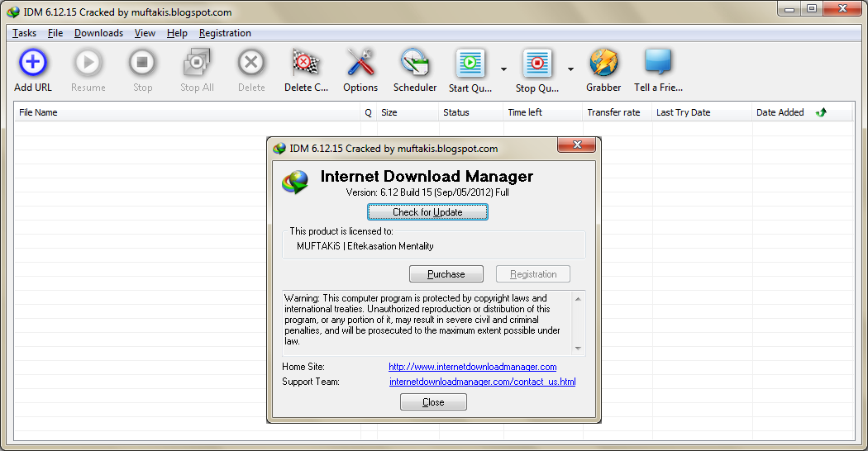Click the greyed Registration button in dialog
The image size is (868, 451).
click(x=533, y=274)
